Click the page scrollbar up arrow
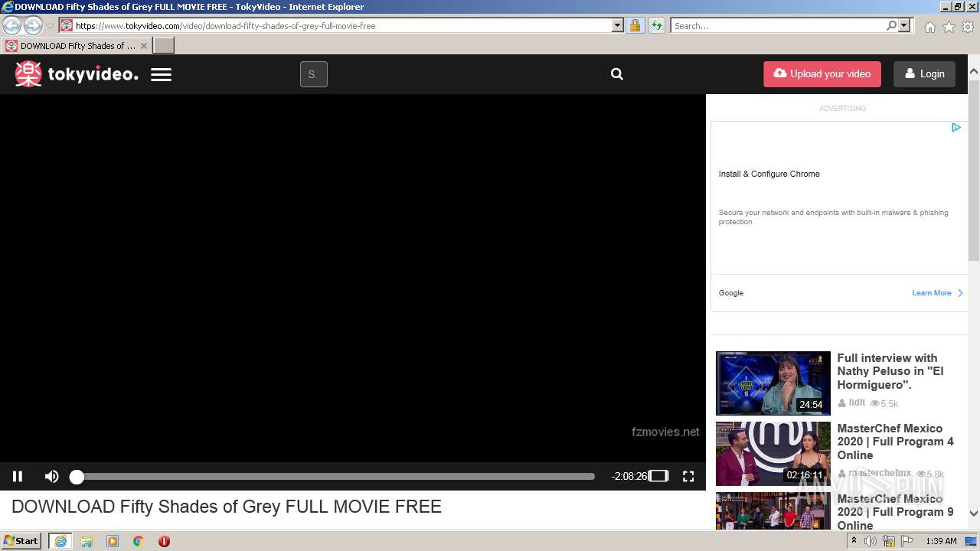Image resolution: width=980 pixels, height=551 pixels. (974, 72)
